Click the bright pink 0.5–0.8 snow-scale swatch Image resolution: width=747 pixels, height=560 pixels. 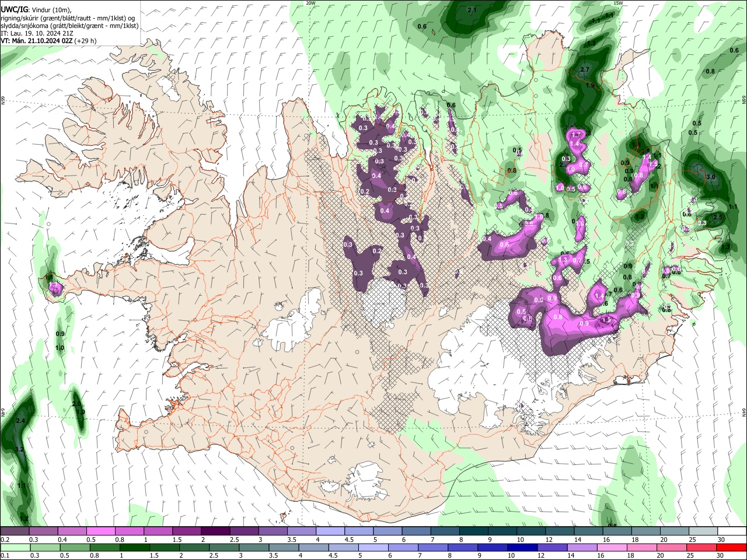click(x=100, y=531)
